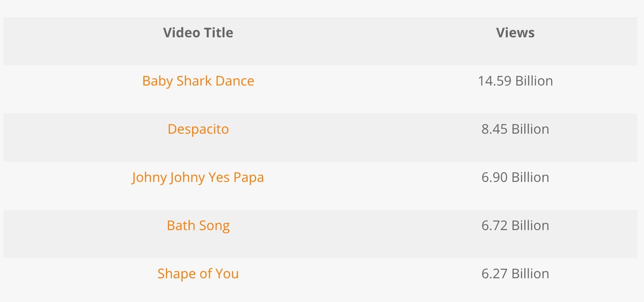Open the Despacito video link
The image size is (644, 302).
point(198,129)
